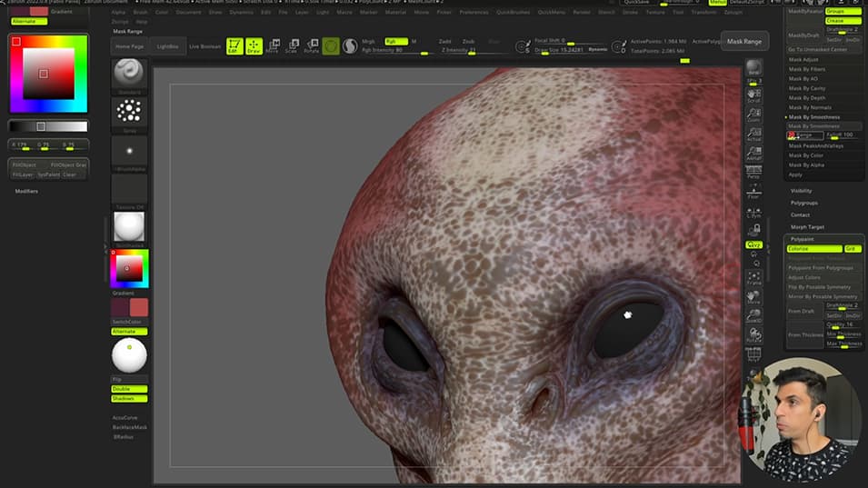The image size is (868, 488).
Task: Select the Move transform tool in top shelf
Action: (273, 46)
